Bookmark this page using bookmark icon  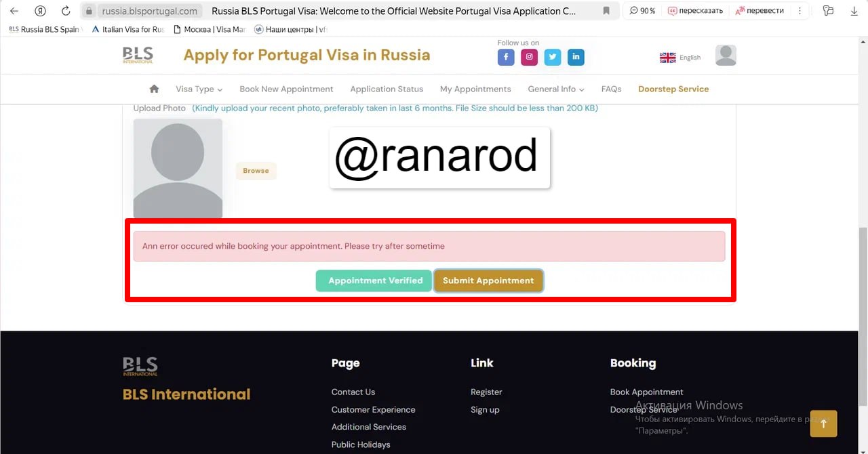pos(606,11)
